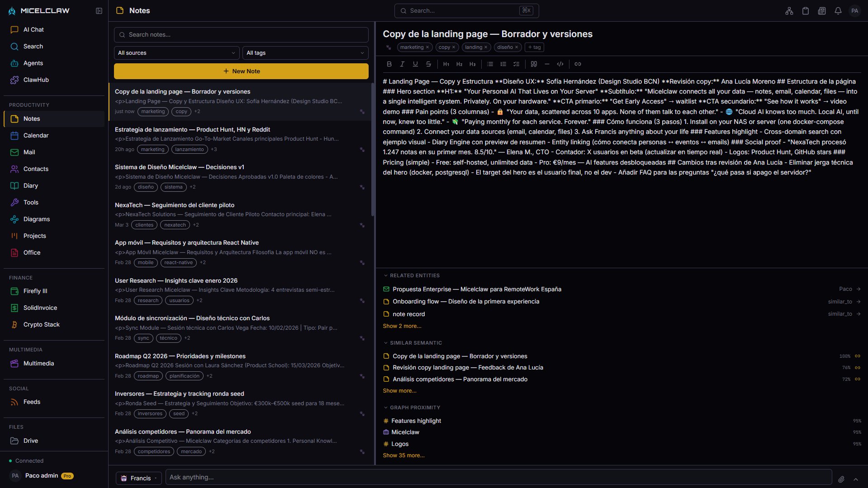This screenshot has width=868, height=488.
Task: Collapse the Related Entities section
Action: tap(385, 275)
